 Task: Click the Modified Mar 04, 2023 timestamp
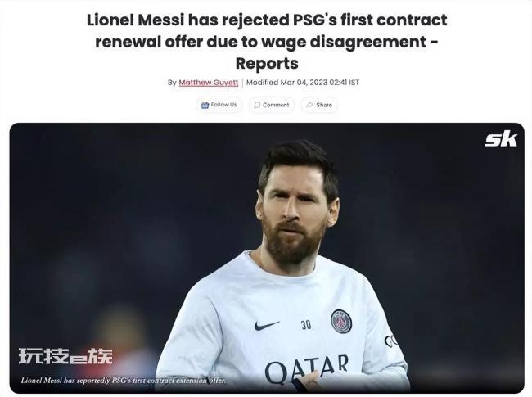pyautogui.click(x=303, y=83)
